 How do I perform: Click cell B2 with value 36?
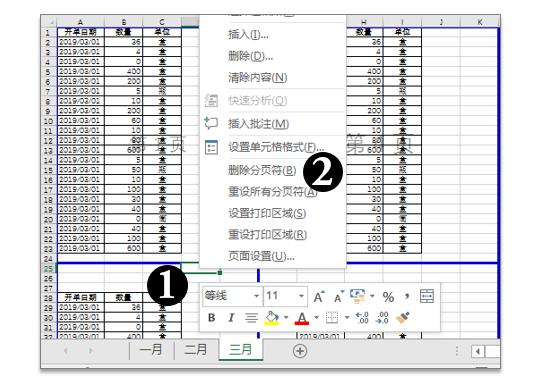124,42
